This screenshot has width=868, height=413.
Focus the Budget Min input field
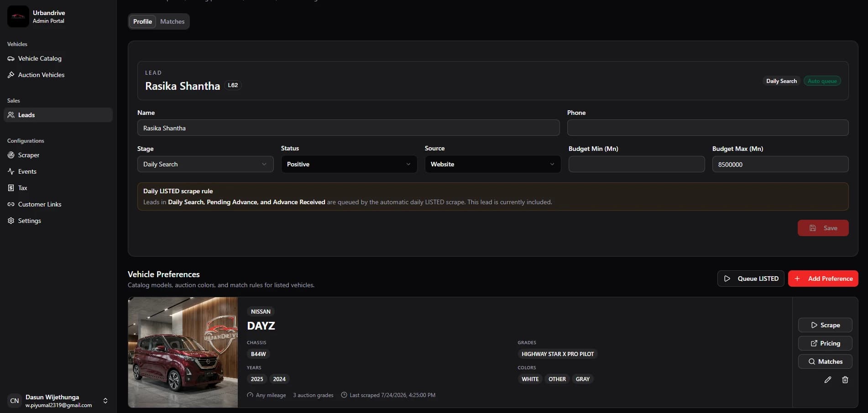coord(637,164)
